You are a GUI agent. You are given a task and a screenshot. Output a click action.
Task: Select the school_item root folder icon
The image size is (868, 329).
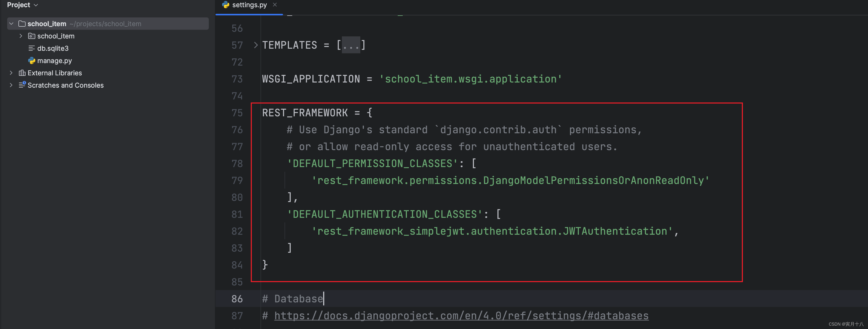(x=22, y=24)
